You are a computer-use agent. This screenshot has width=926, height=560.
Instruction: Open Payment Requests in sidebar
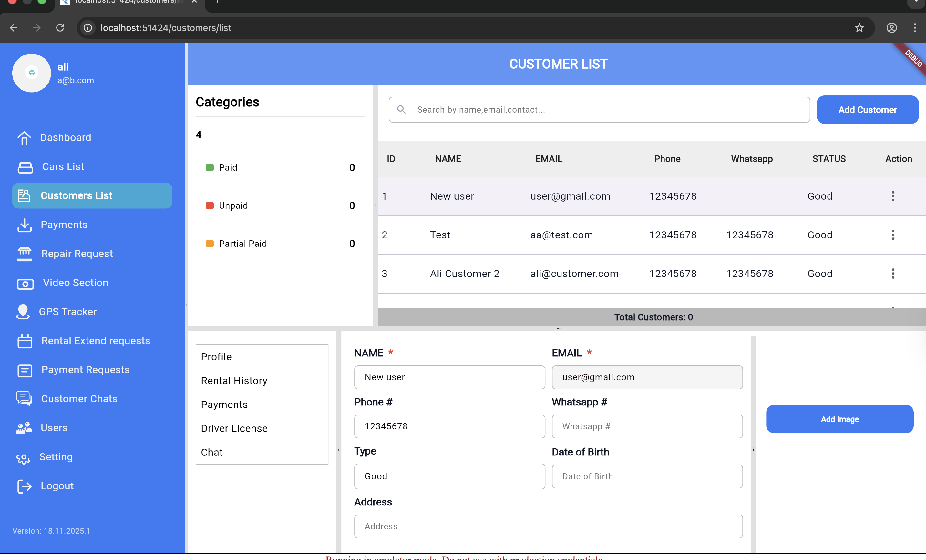click(x=85, y=370)
